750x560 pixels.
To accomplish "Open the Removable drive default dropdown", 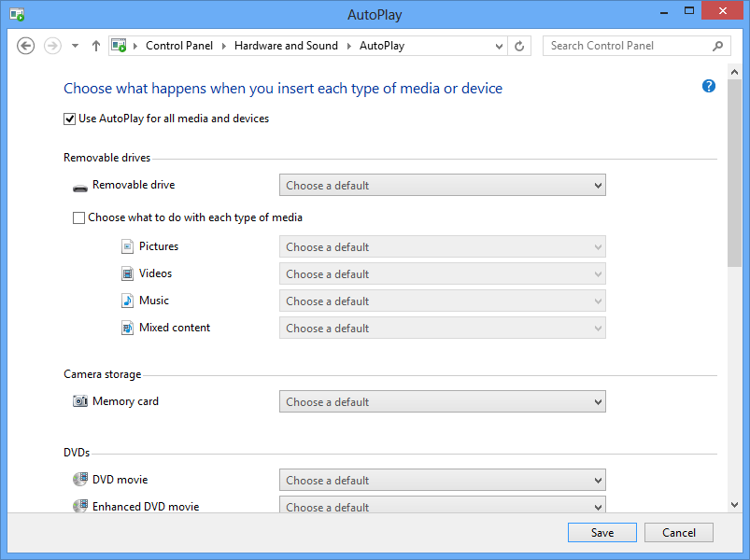I will pyautogui.click(x=442, y=186).
